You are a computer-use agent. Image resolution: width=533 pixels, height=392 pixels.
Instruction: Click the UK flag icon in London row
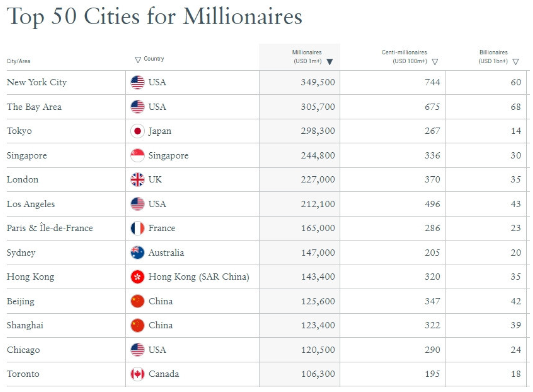click(x=137, y=180)
